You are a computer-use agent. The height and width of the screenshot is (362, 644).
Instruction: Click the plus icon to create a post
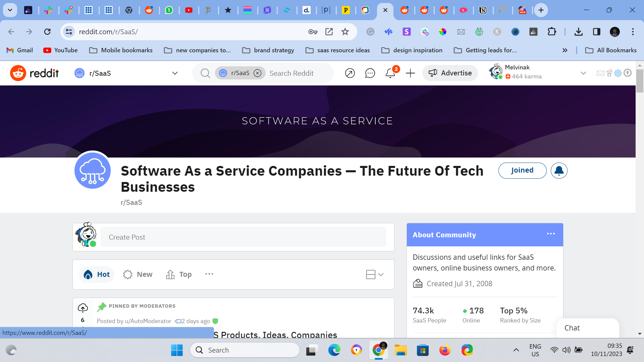[x=410, y=73]
